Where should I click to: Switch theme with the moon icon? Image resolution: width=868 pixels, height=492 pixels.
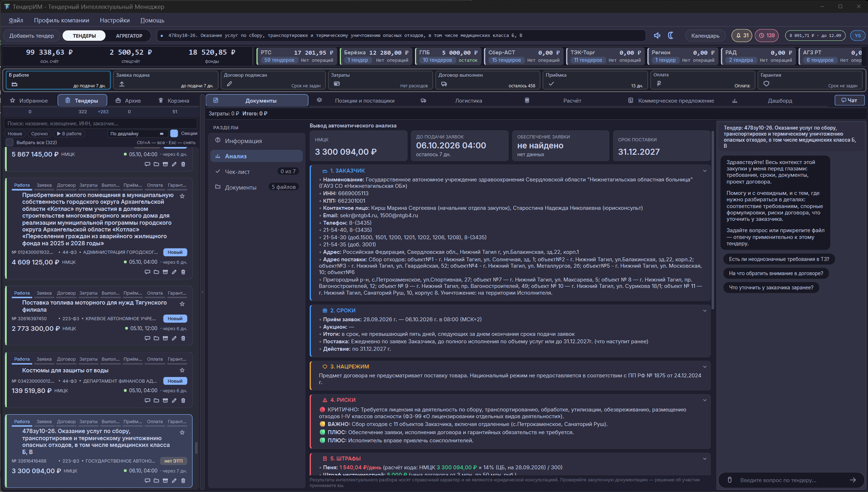pyautogui.click(x=670, y=35)
